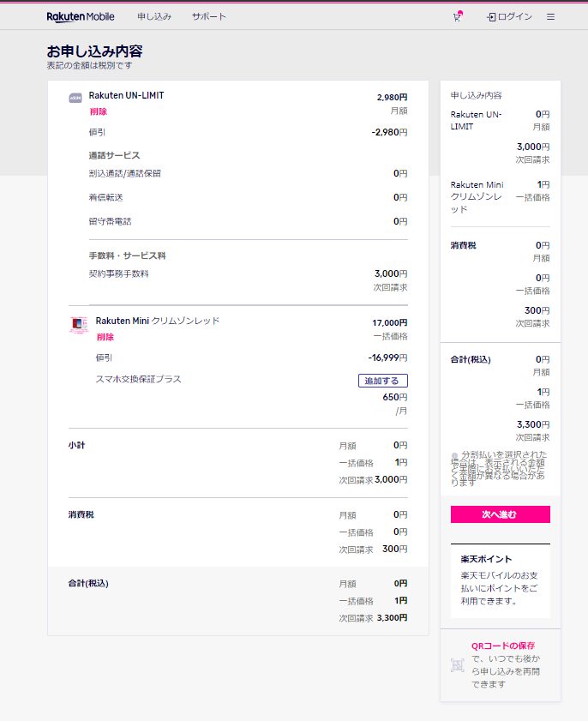This screenshot has width=588, height=721.
Task: Click the 楽天ポイント section heading
Action: click(x=486, y=559)
